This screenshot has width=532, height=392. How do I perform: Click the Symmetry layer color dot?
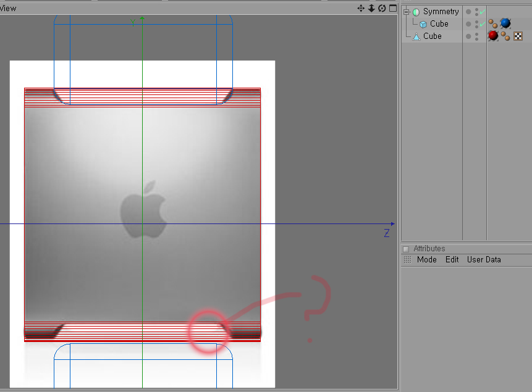(x=468, y=12)
